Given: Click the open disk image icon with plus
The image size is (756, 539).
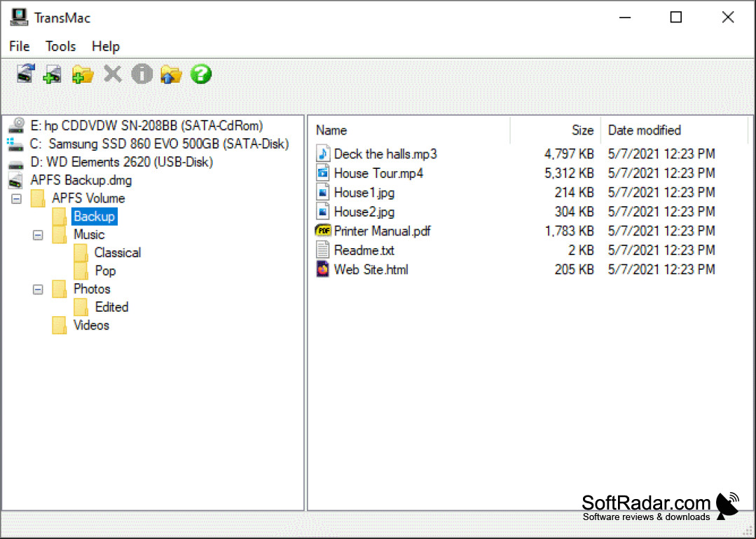Looking at the screenshot, I should pyautogui.click(x=52, y=74).
